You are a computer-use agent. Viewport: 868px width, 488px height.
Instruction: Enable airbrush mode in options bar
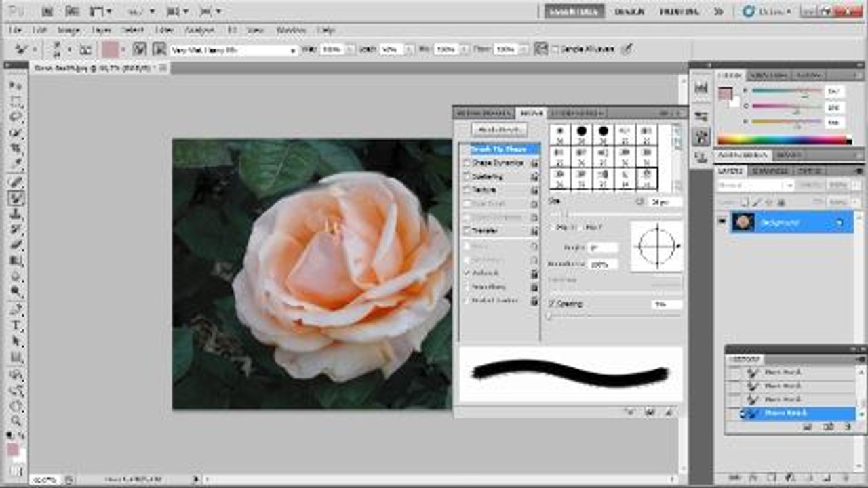tap(540, 49)
